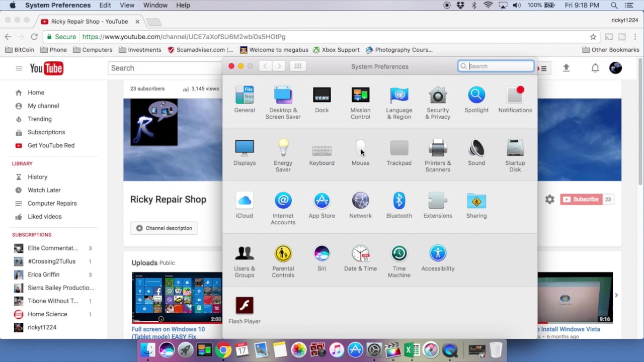
Task: Go to Trending in YouTube sidebar
Action: pos(39,119)
